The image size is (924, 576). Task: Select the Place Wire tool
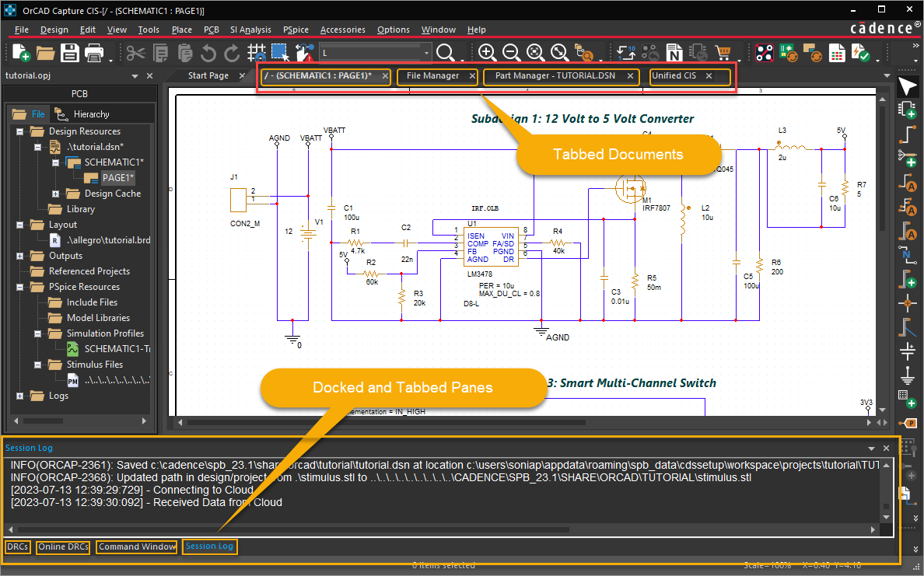[x=907, y=134]
